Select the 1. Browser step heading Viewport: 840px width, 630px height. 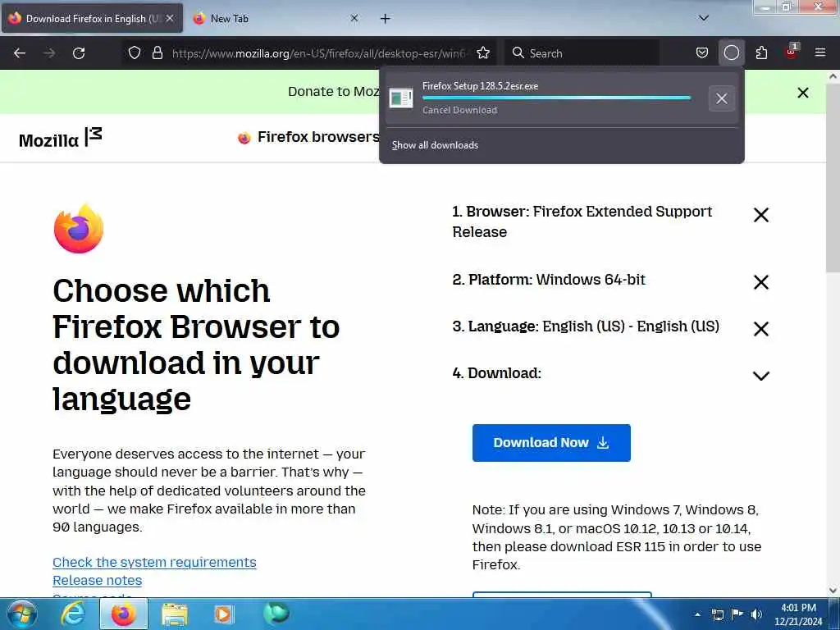click(x=582, y=221)
